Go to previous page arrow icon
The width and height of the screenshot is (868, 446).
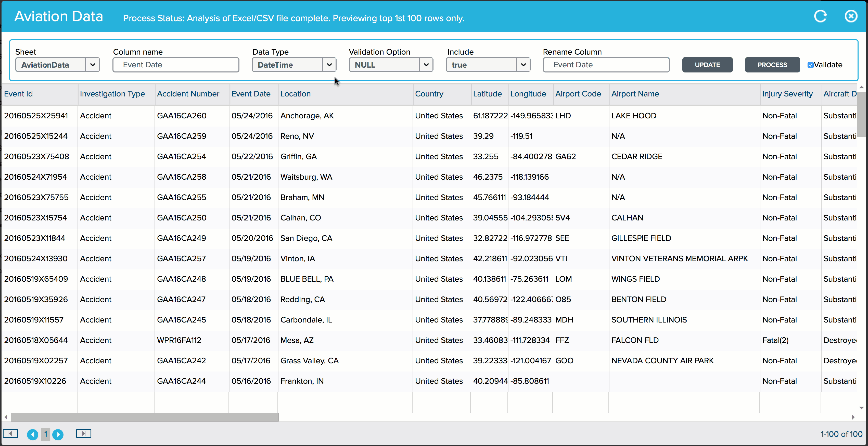coord(32,434)
